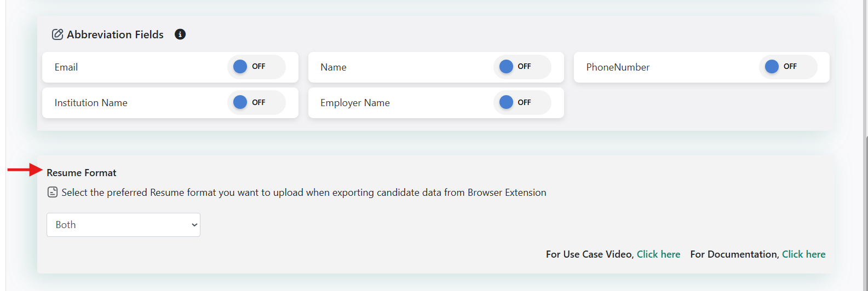Image resolution: width=868 pixels, height=291 pixels.
Task: Click the Resume Format section heading
Action: point(82,173)
